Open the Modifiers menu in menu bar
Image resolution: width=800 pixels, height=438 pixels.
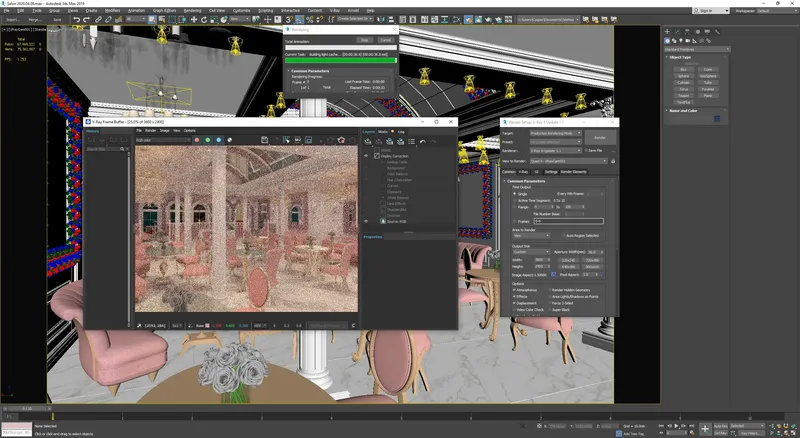click(x=112, y=10)
